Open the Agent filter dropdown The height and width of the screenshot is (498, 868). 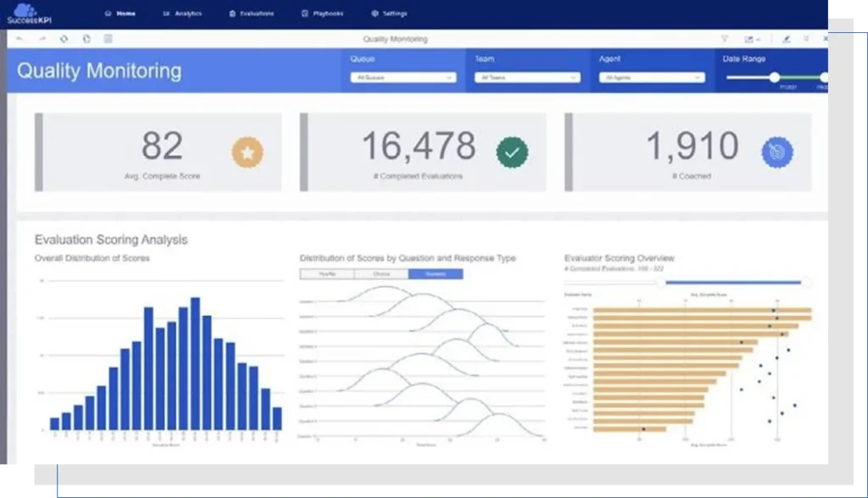[x=652, y=77]
